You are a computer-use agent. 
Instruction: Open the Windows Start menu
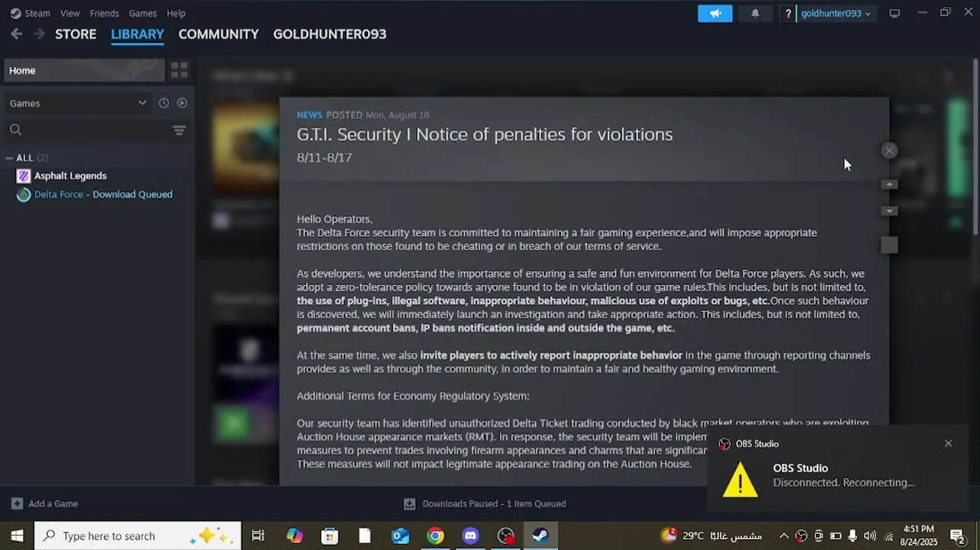point(17,535)
